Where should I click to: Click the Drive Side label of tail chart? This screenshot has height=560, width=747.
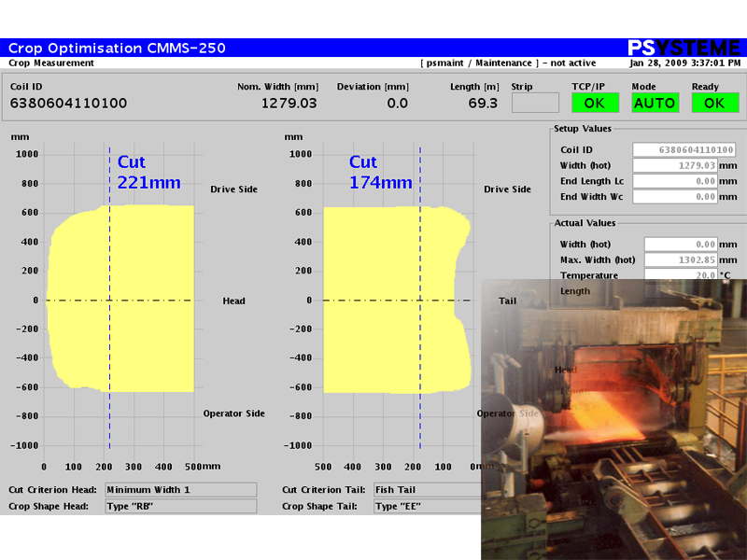(507, 189)
